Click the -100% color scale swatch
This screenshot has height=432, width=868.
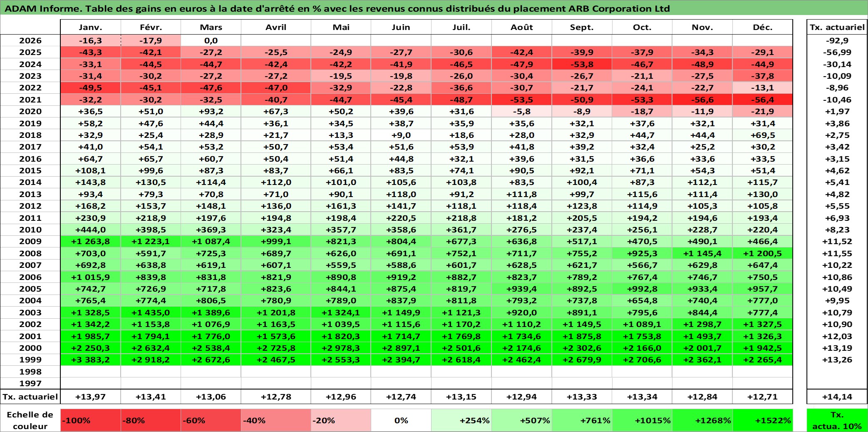(90, 420)
